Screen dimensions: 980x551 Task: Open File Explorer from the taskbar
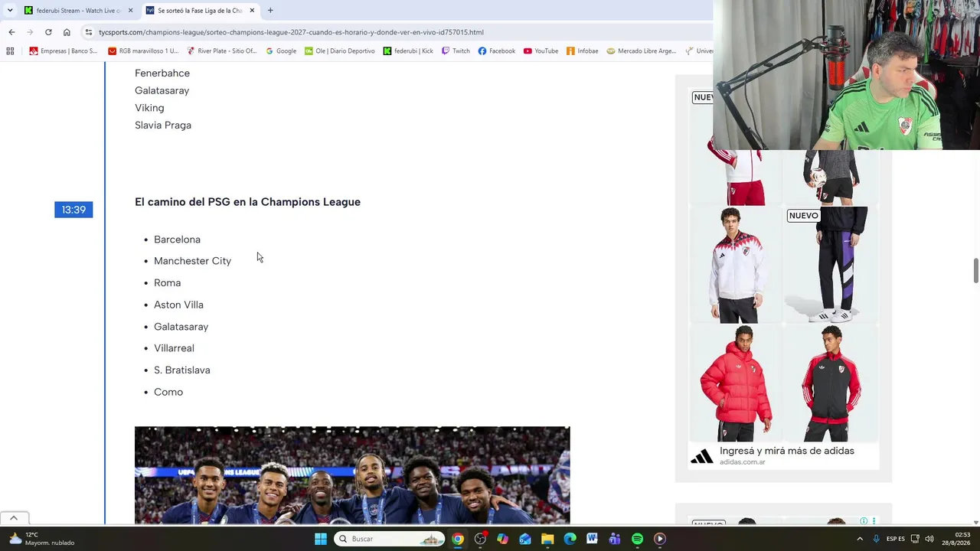click(547, 539)
